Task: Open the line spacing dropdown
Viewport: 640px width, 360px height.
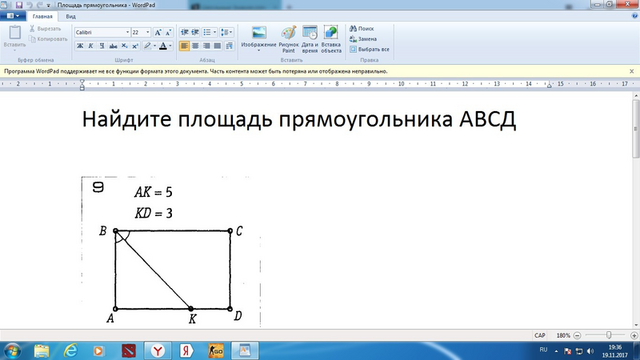Action: [226, 32]
